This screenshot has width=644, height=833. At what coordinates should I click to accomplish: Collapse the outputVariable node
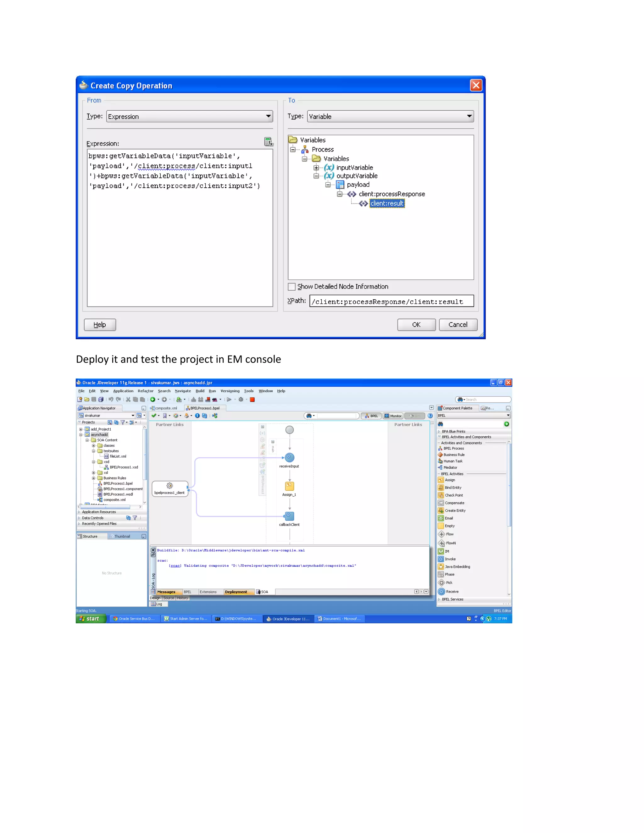click(x=316, y=176)
